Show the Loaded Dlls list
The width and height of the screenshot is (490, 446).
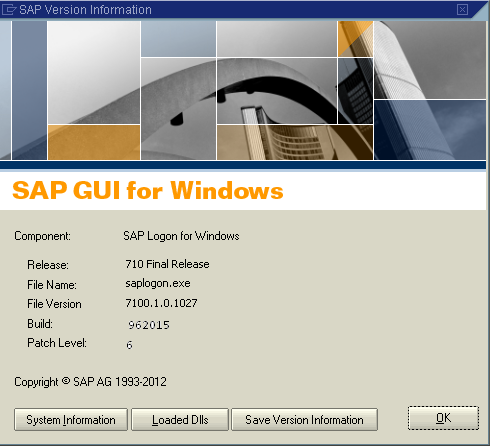coord(180,420)
